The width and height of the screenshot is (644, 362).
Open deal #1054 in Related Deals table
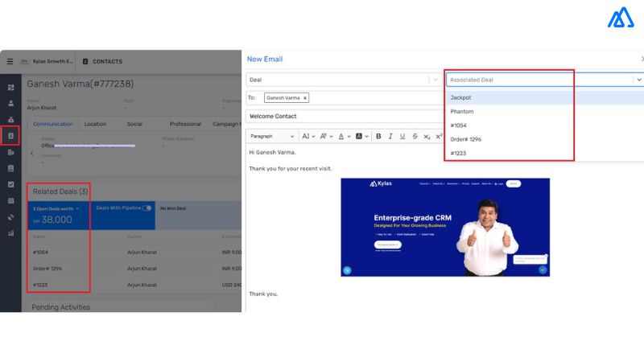40,253
